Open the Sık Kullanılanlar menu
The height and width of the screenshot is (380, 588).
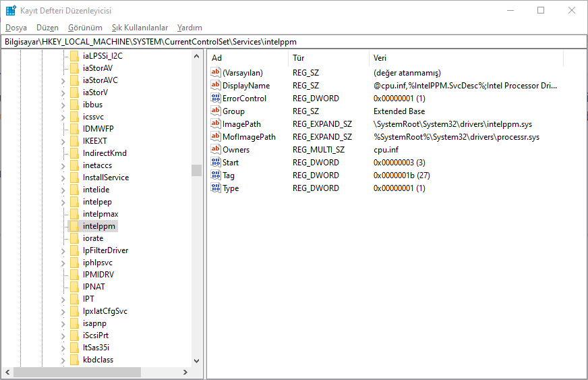coord(140,28)
